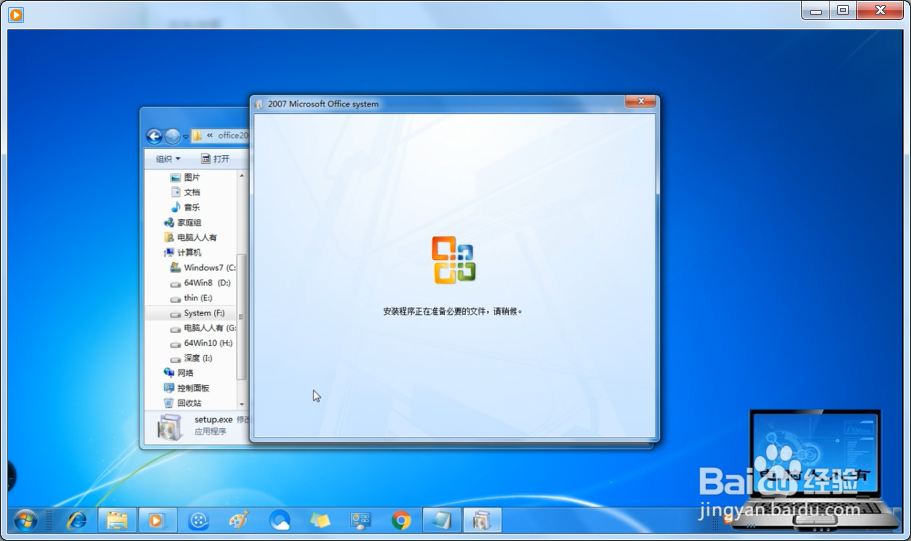Open Sticky Notes on taskbar

[320, 521]
